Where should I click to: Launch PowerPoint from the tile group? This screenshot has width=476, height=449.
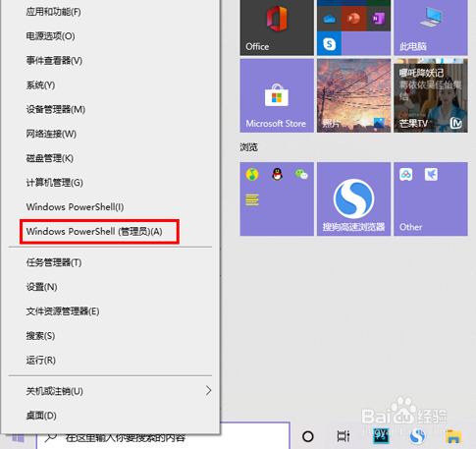pyautogui.click(x=353, y=19)
